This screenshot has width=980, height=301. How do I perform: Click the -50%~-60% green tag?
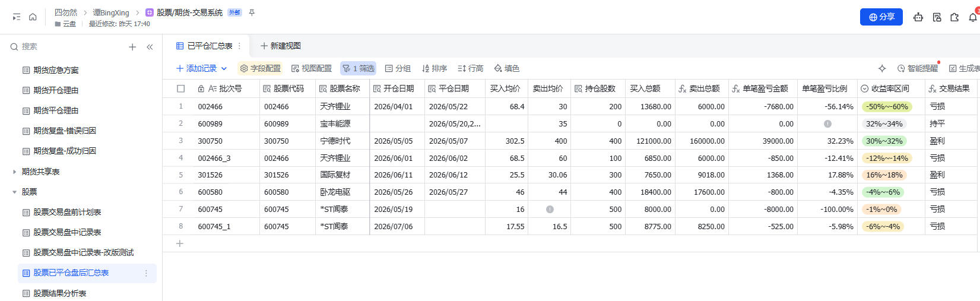(x=887, y=107)
